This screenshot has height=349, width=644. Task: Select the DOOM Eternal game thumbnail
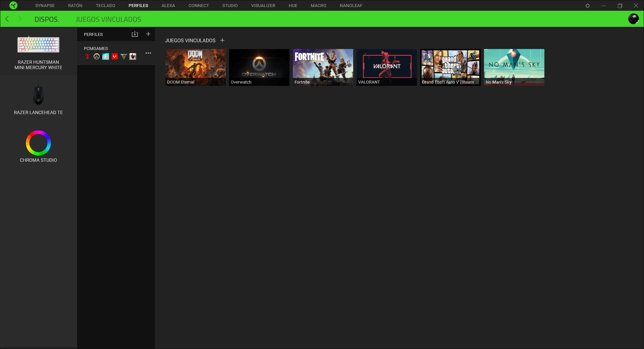(196, 67)
